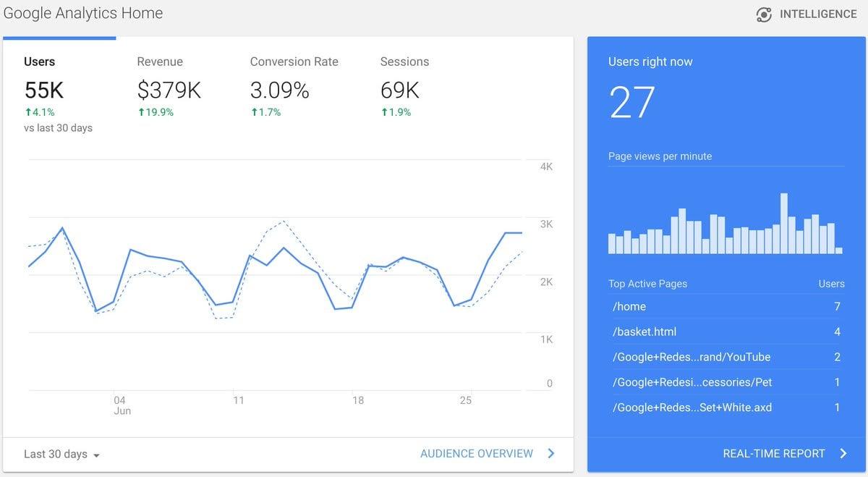Image resolution: width=868 pixels, height=477 pixels.
Task: Click the Conversion Rate metric header
Action: (x=294, y=62)
